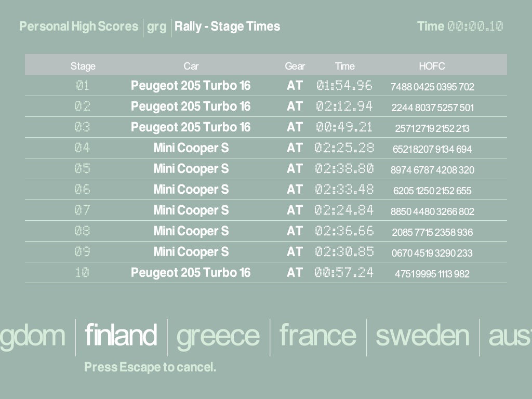Select the Mini Cooper S on stage 07
Screen dimensions: 532x399
pos(191,210)
